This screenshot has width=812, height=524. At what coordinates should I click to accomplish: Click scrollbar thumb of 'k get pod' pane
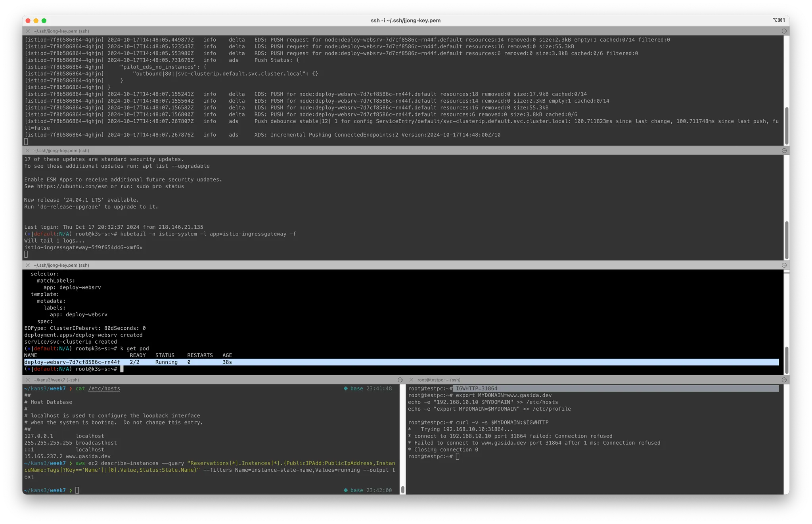point(787,360)
